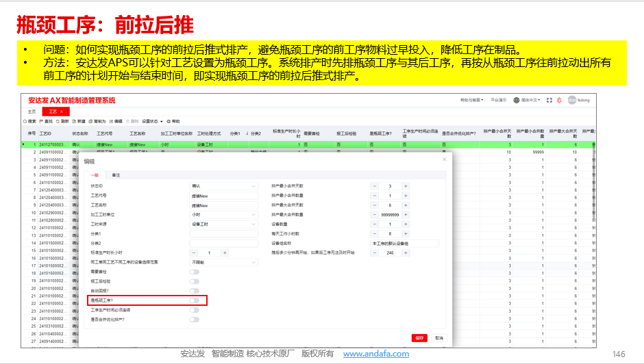Click the fullscreen expand icon
The height and width of the screenshot is (364, 644).
coord(549,100)
